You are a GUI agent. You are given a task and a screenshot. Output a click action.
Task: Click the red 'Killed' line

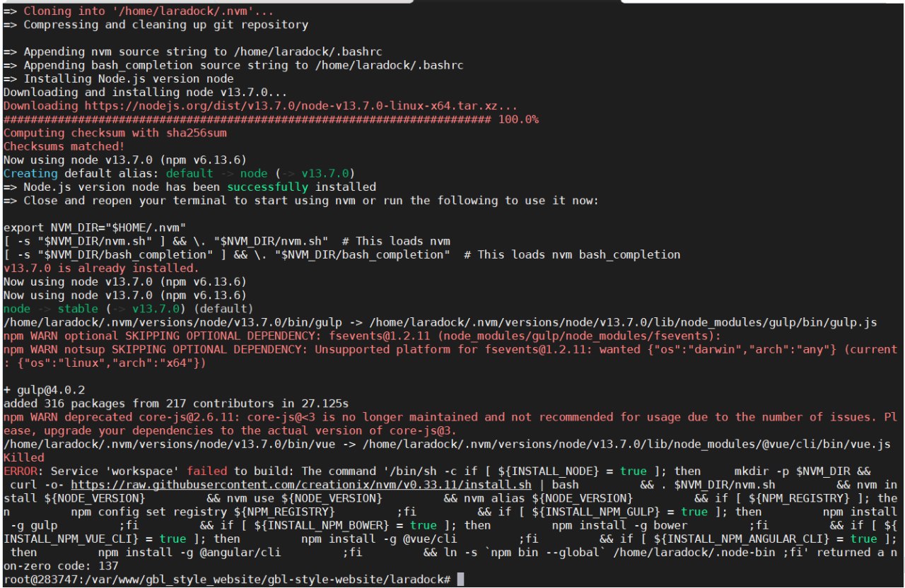click(x=23, y=458)
